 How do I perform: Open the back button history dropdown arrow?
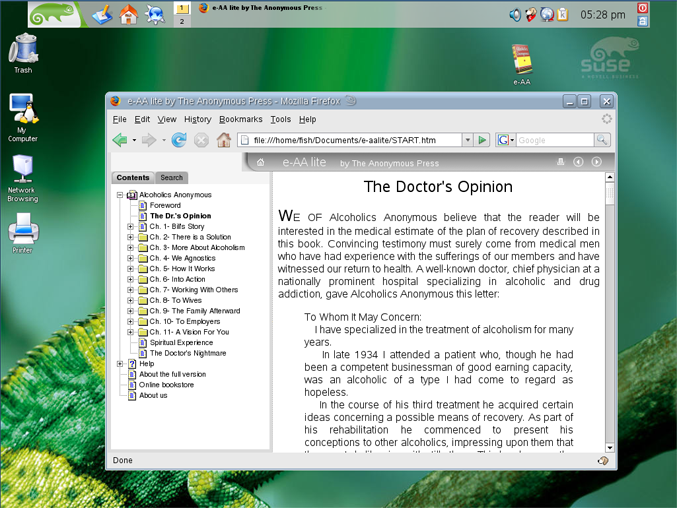134,140
